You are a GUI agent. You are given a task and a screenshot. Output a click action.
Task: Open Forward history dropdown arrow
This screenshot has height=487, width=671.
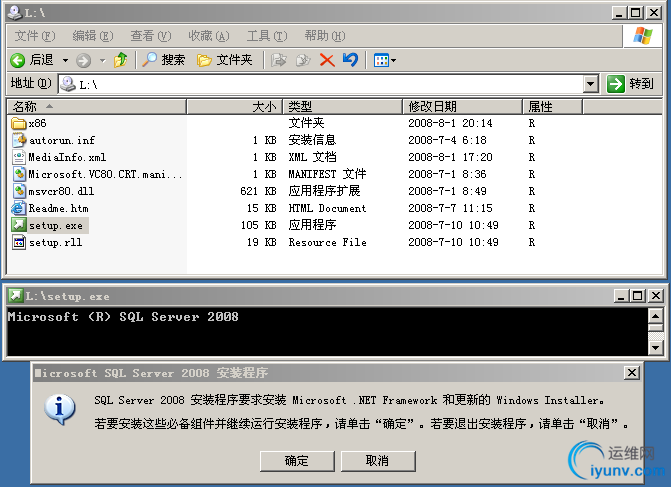(x=103, y=60)
